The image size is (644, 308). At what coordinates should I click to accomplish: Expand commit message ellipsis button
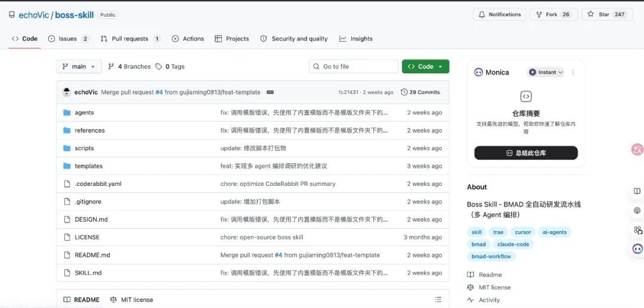270,92
